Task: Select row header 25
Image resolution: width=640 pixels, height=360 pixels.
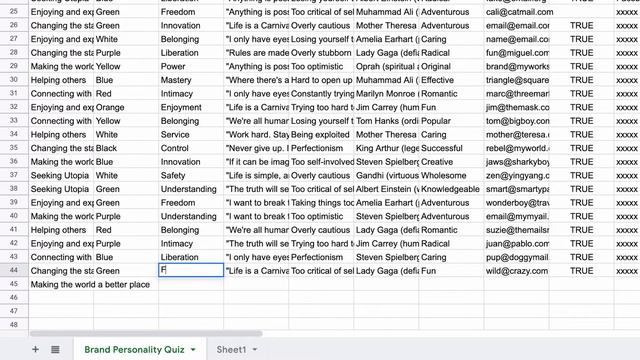Action: [x=14, y=11]
